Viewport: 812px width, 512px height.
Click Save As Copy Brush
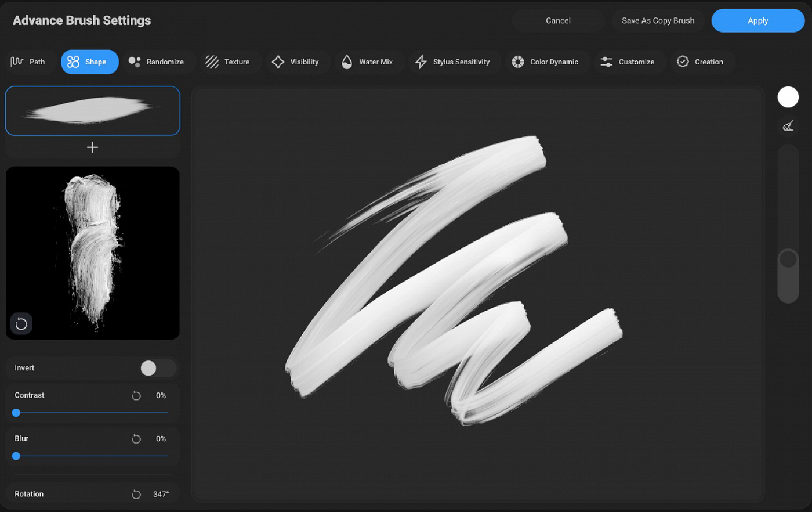pyautogui.click(x=658, y=20)
